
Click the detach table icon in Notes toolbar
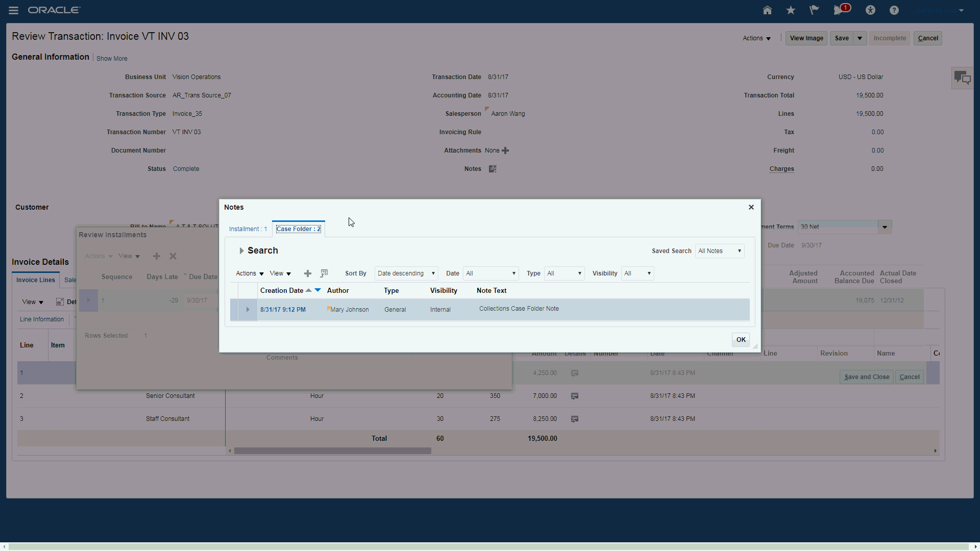[324, 273]
